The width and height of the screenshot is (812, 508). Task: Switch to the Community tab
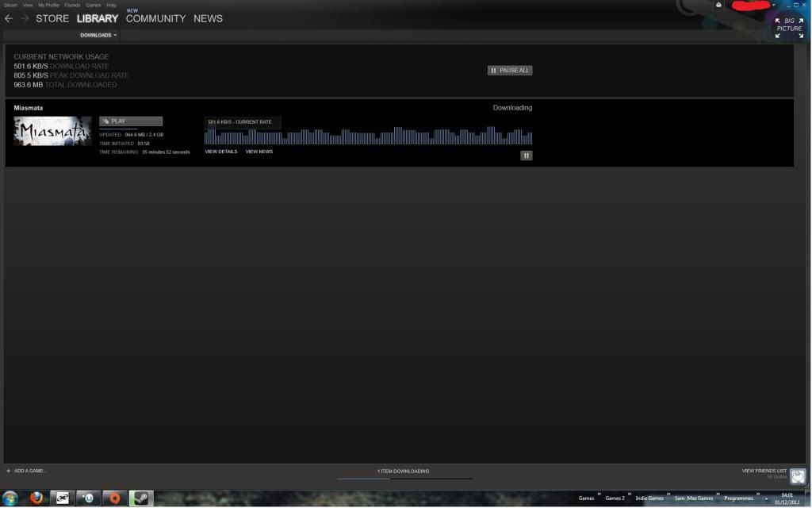[155, 18]
